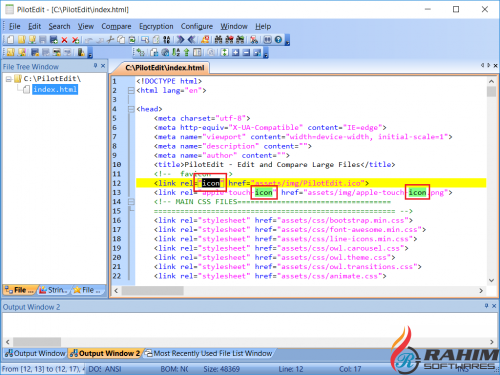500x375 pixels.
Task: Click the Close All icon, red X with green plus
Action: point(76,40)
